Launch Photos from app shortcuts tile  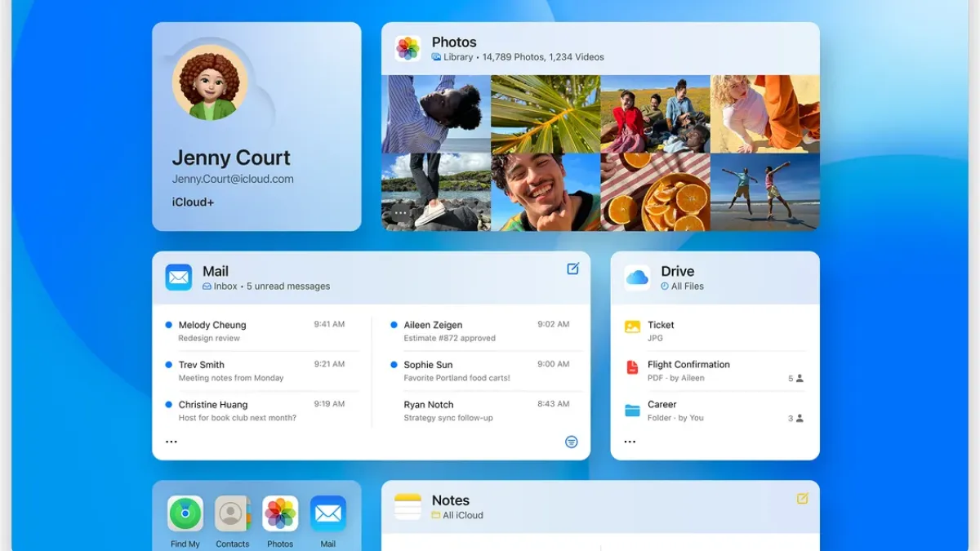point(280,513)
